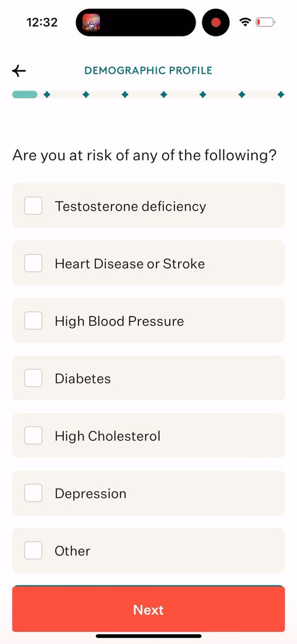The height and width of the screenshot is (644, 297).
Task: Tap the fourth diamond progress marker
Action: 164,95
